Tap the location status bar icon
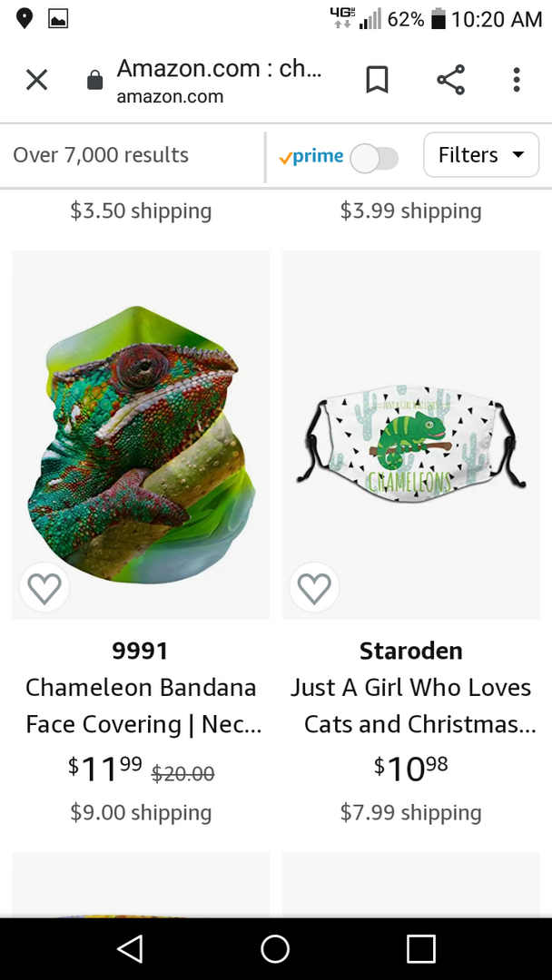The height and width of the screenshot is (980, 552). click(25, 18)
